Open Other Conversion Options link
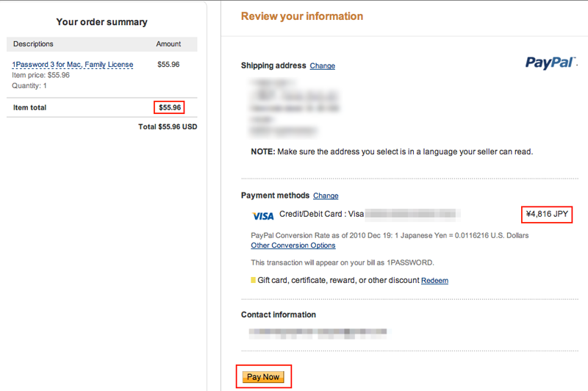588x391 pixels. point(293,245)
